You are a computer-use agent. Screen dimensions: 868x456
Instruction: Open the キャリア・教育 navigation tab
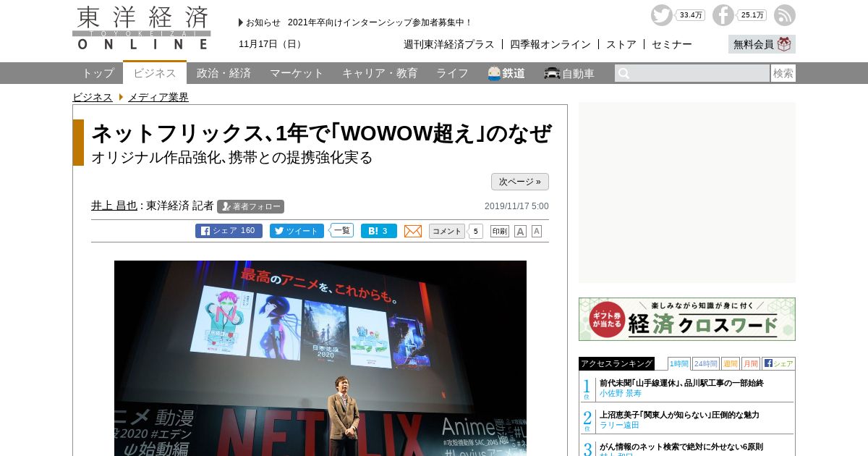(380, 73)
